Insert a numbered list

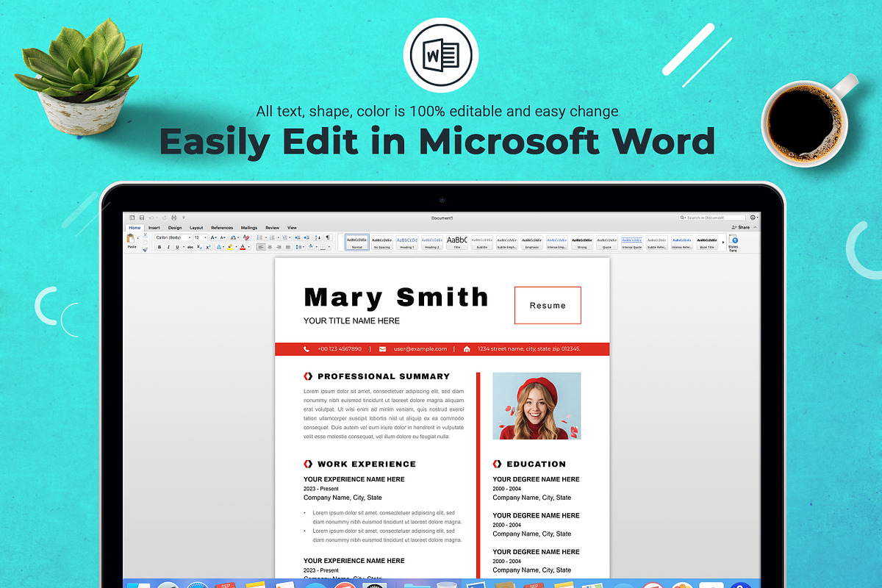coord(272,237)
